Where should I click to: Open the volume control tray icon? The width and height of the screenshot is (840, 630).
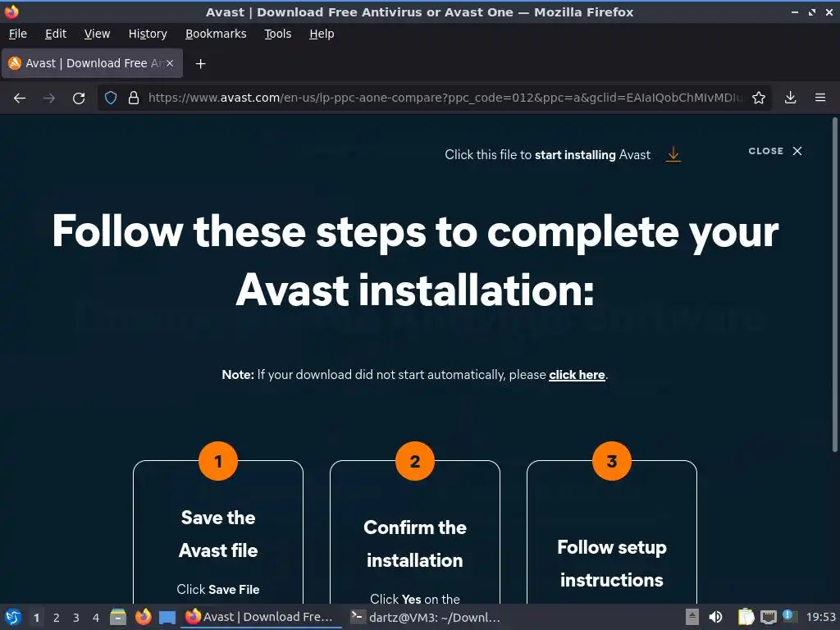point(715,617)
